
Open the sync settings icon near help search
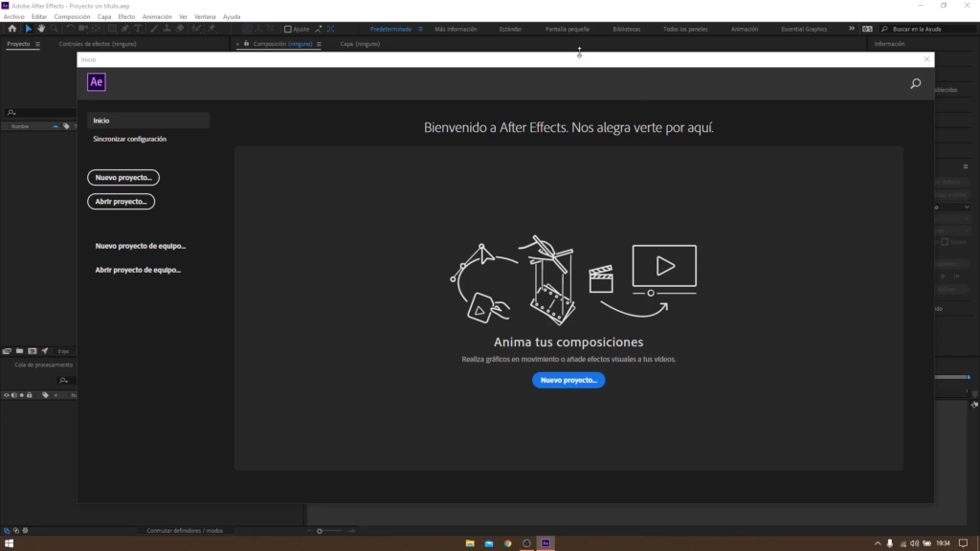pos(867,29)
